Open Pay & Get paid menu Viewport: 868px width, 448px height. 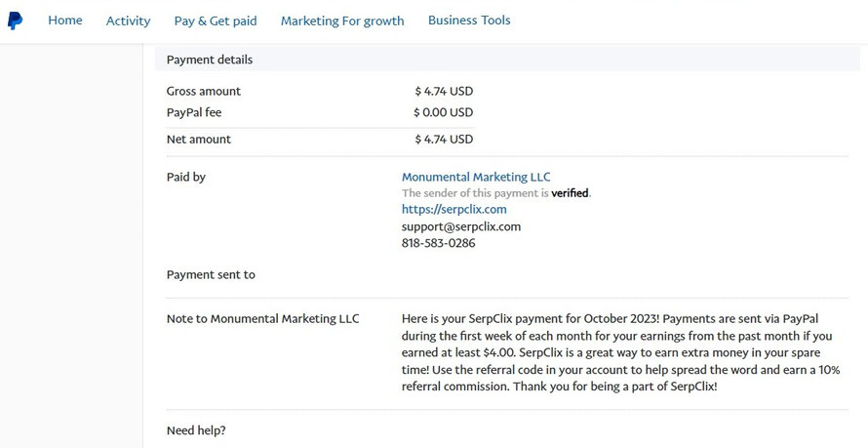[216, 21]
